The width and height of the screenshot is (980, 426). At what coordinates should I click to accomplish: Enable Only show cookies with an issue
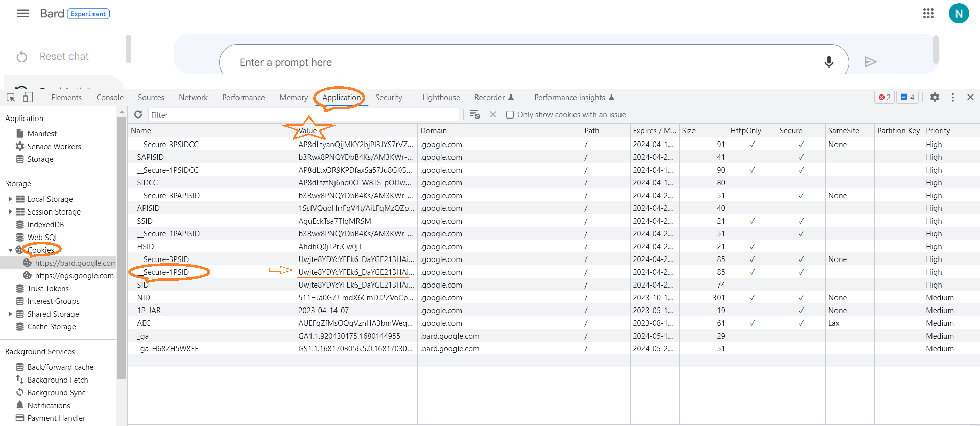(x=510, y=114)
